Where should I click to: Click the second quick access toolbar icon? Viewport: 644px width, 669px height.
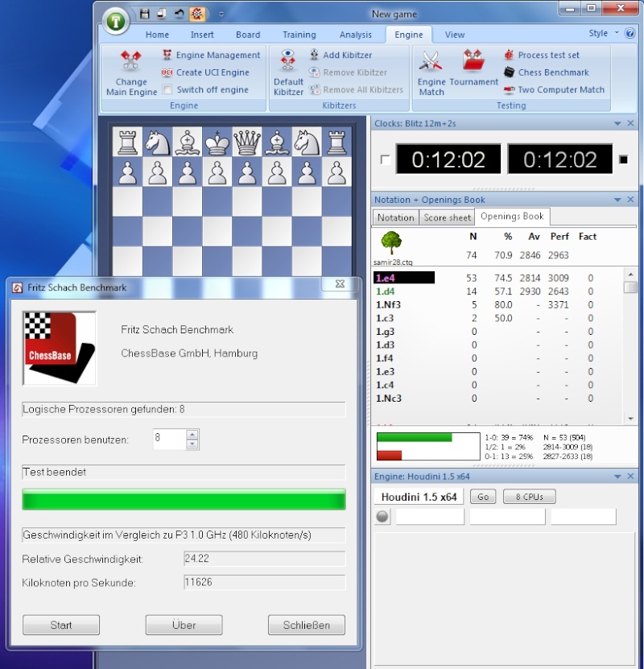(162, 14)
